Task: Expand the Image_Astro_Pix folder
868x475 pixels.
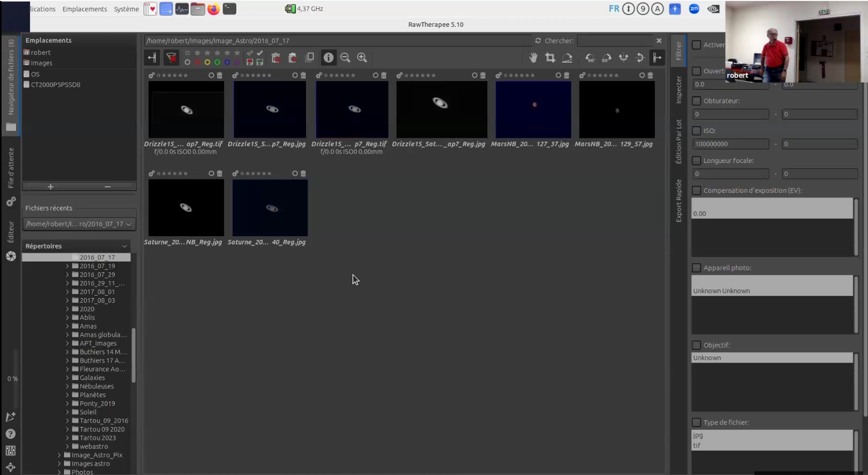Action: click(x=59, y=455)
